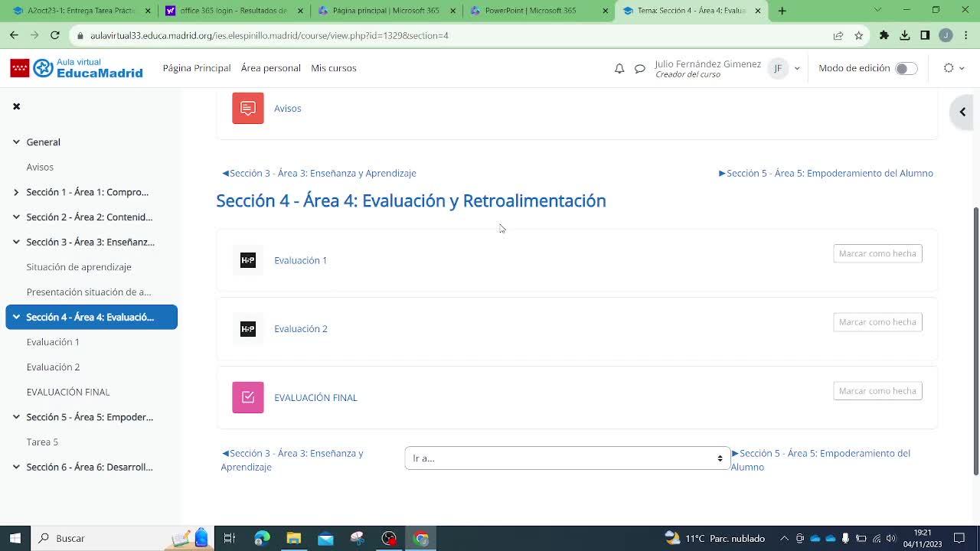Screen dimensions: 980x551
Task: Open the EVALUACIÓN FINAL activity link
Action: coord(315,398)
